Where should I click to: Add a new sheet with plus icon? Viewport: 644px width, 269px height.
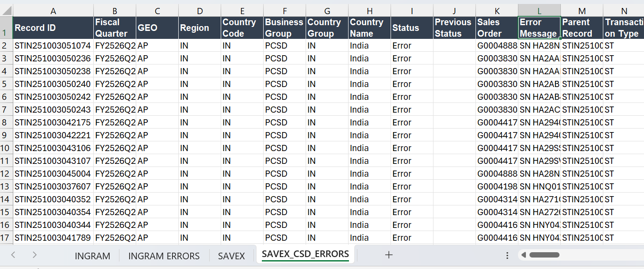[x=389, y=255]
